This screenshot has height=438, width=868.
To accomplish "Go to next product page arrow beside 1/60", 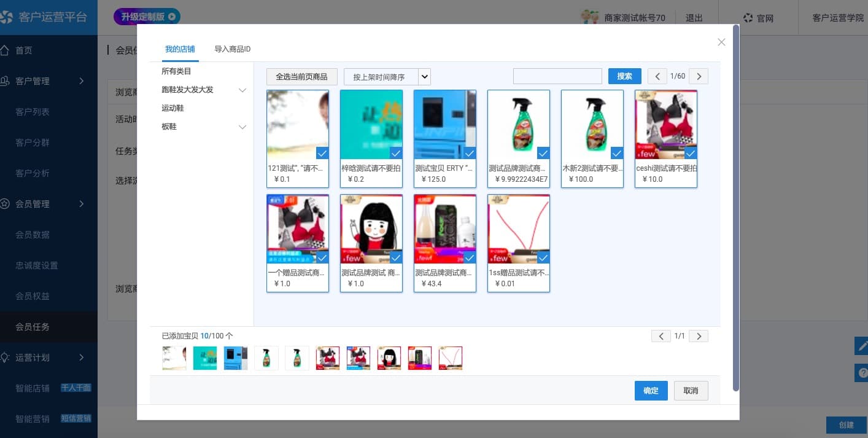I will pyautogui.click(x=699, y=76).
